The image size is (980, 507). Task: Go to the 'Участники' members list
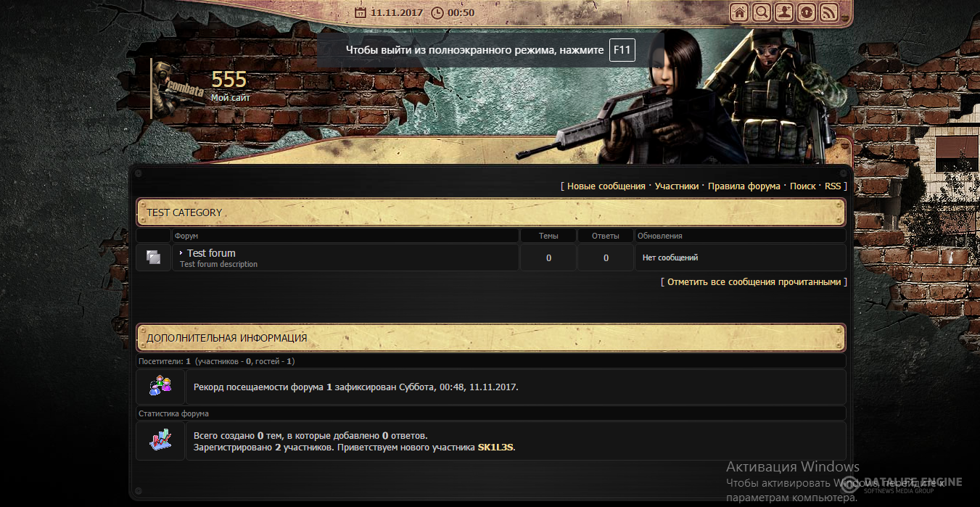[x=676, y=186]
